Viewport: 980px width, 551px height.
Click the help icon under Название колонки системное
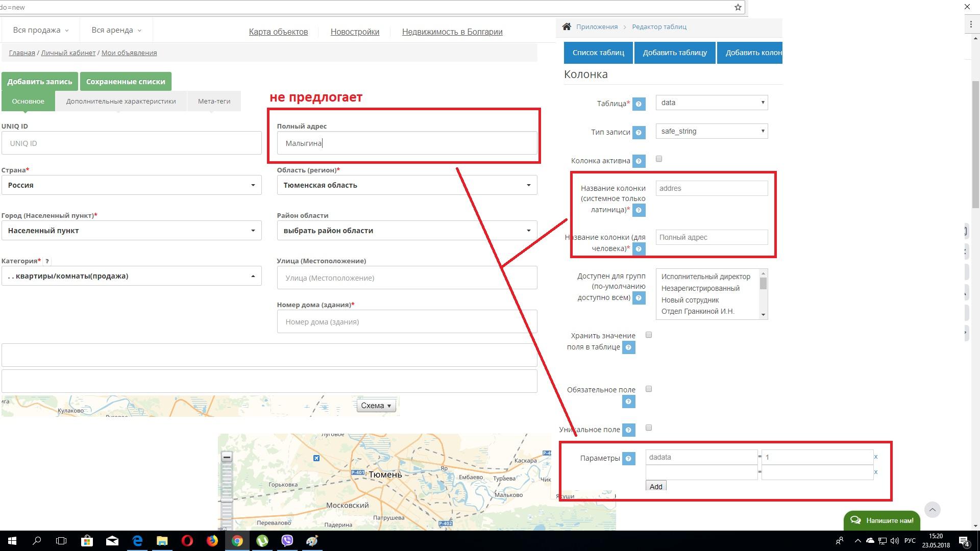[x=639, y=210]
